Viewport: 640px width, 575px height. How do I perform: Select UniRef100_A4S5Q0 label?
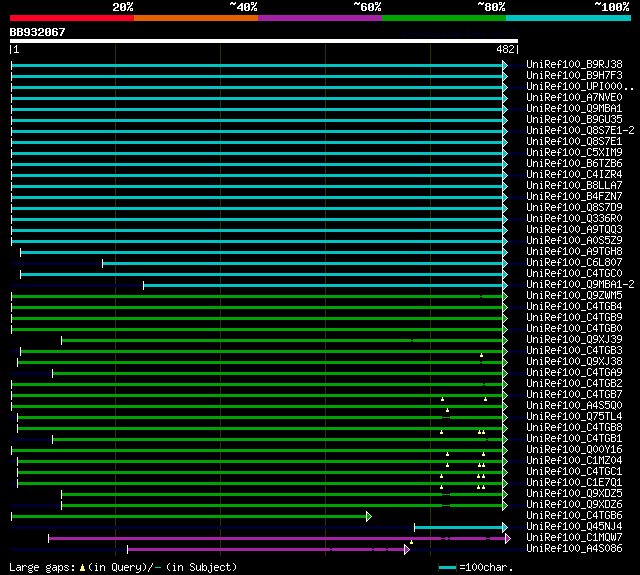pyautogui.click(x=574, y=406)
